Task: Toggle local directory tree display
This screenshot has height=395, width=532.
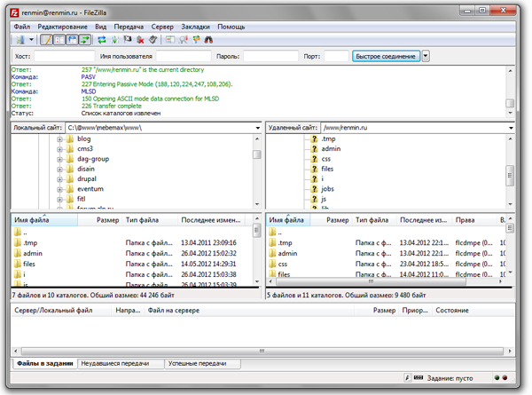Action: coord(59,40)
